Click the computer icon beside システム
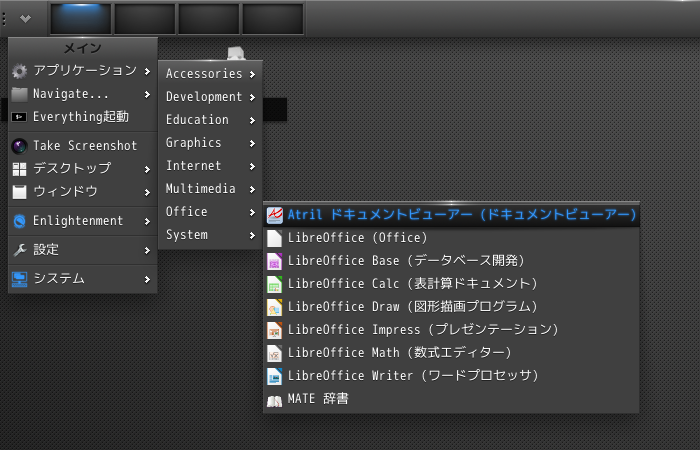Image resolution: width=700 pixels, height=450 pixels. click(x=19, y=279)
